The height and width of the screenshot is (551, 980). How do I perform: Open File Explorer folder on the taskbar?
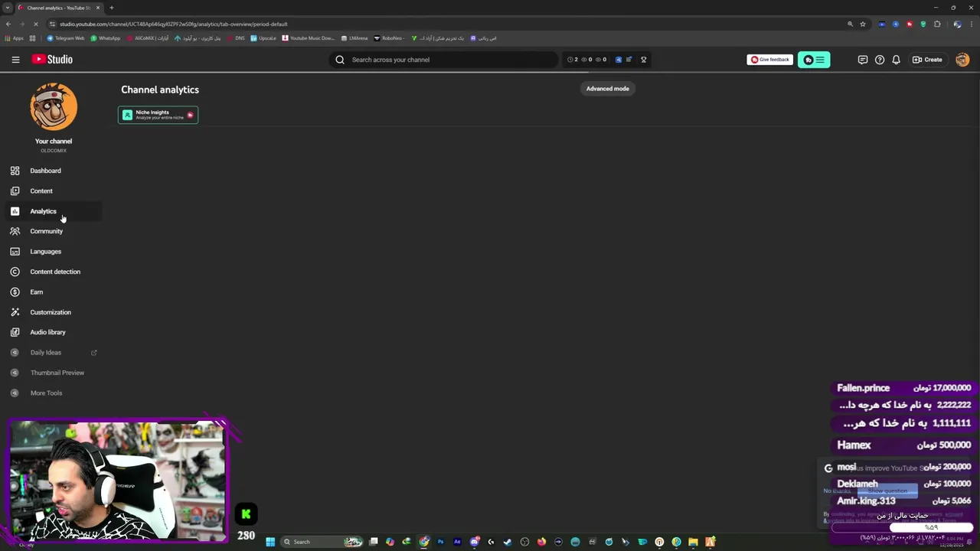point(694,542)
